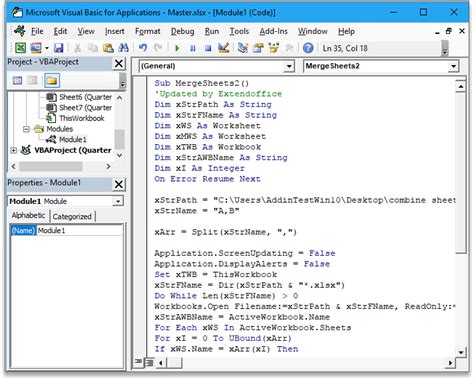Open VBA Help question mark icon
474x380 pixels.
[308, 48]
